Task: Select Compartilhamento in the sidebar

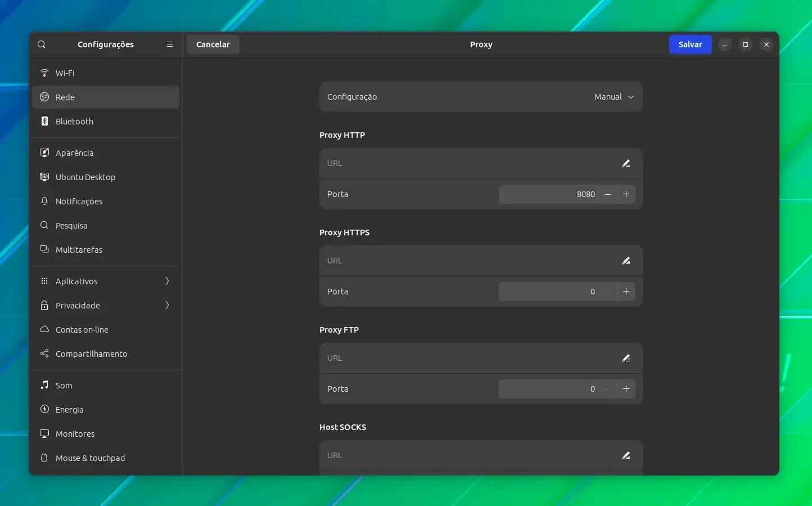Action: pos(106,354)
